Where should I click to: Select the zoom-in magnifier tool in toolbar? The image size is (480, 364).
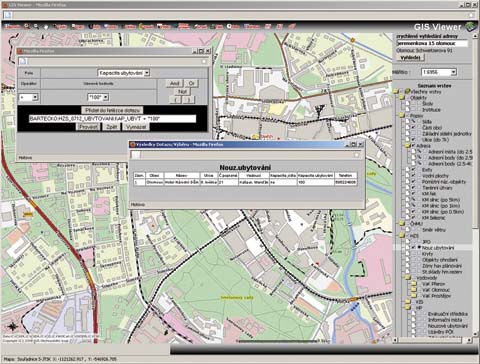click(27, 26)
